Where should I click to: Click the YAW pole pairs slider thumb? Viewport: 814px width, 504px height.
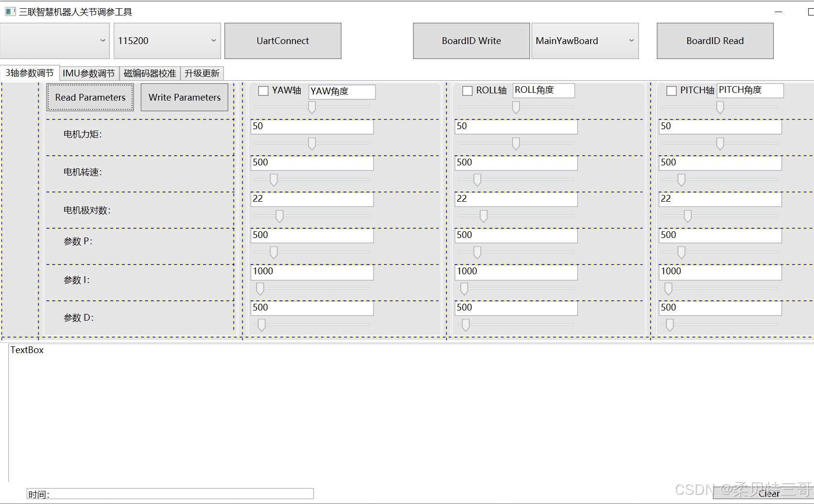pyautogui.click(x=280, y=216)
